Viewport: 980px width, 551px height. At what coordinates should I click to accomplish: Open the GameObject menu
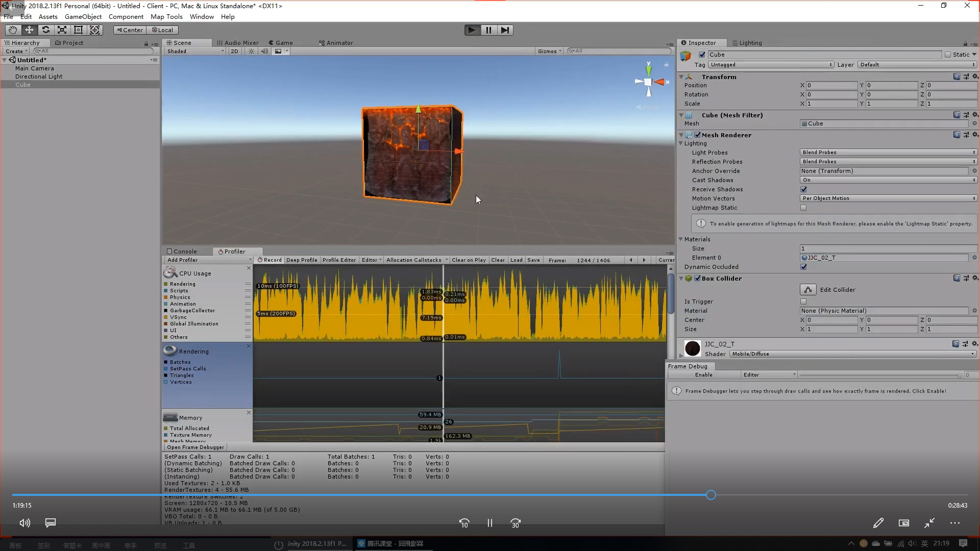tap(83, 17)
